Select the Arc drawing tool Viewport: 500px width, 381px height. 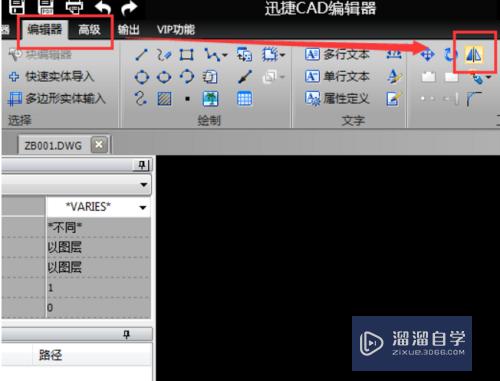187,77
